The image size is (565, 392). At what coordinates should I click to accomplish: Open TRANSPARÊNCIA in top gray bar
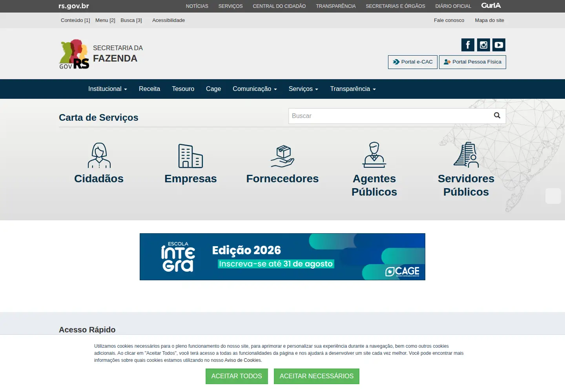336,6
